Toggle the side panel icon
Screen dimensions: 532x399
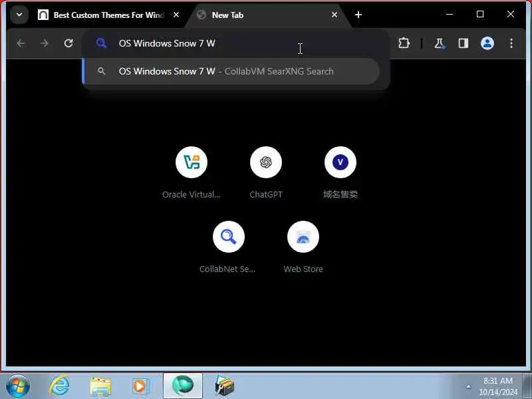pyautogui.click(x=464, y=43)
